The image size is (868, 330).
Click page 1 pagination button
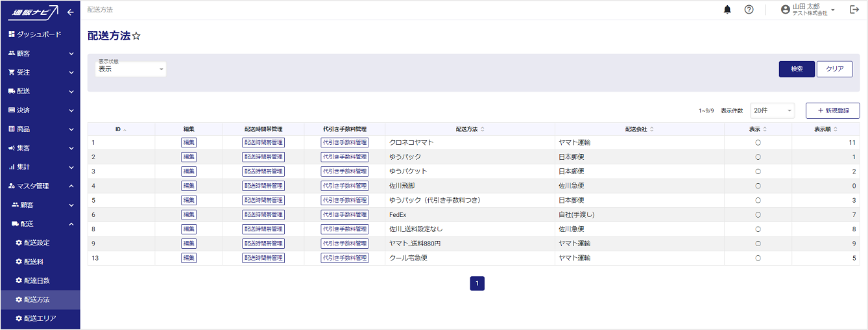(x=477, y=283)
